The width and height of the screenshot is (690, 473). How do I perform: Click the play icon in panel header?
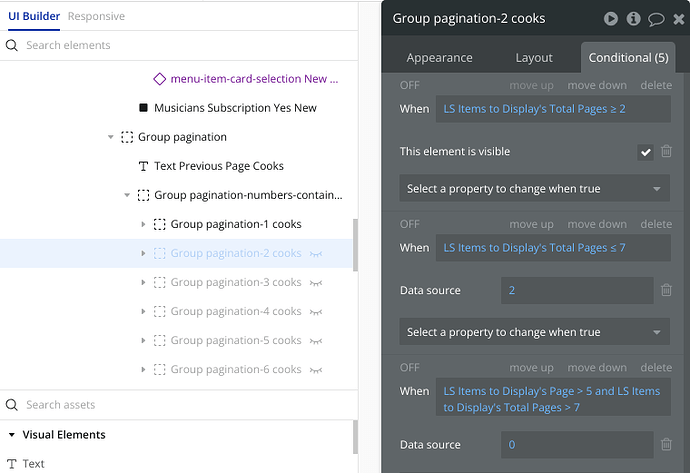coord(611,18)
